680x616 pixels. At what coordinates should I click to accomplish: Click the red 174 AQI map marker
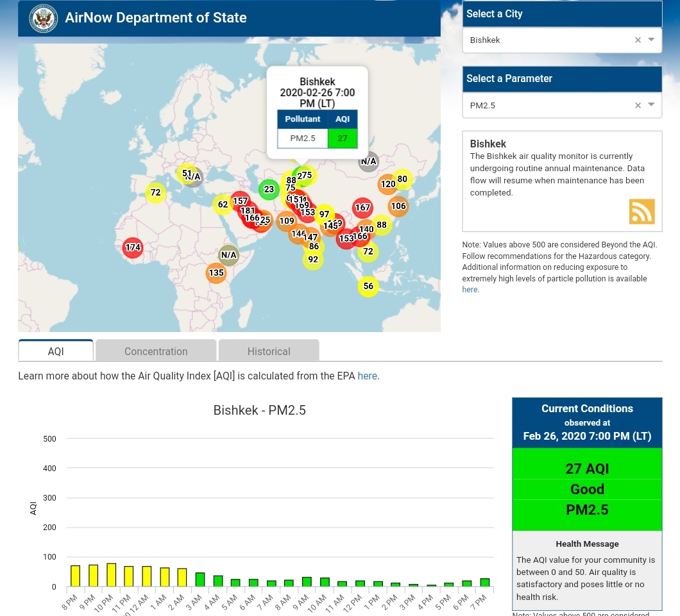tap(133, 247)
